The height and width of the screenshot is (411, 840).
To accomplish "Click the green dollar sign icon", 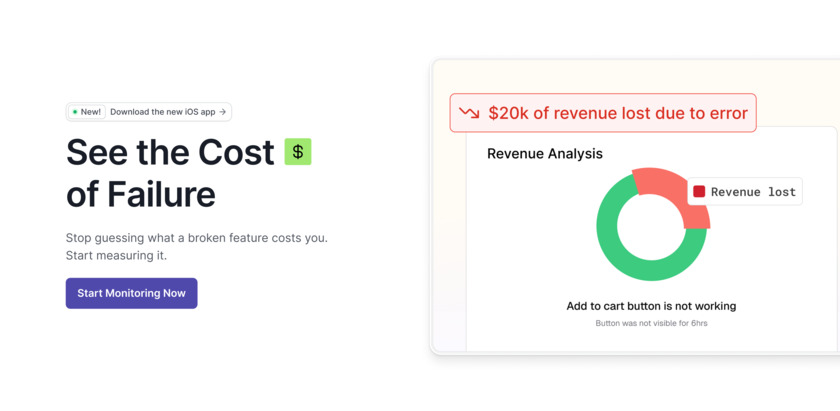I will tap(298, 152).
